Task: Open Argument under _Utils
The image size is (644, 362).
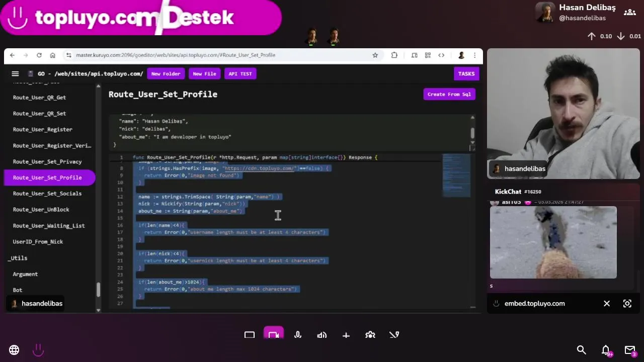Action: tap(25, 274)
